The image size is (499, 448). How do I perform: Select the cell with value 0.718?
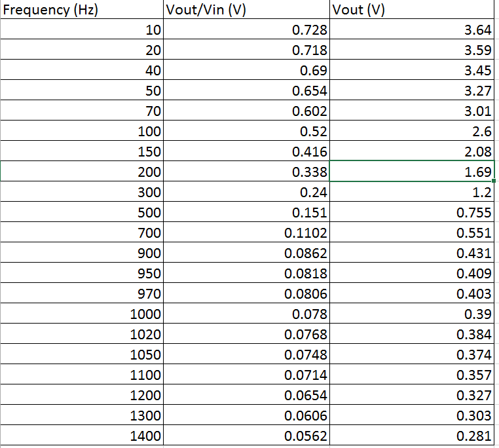click(x=246, y=49)
